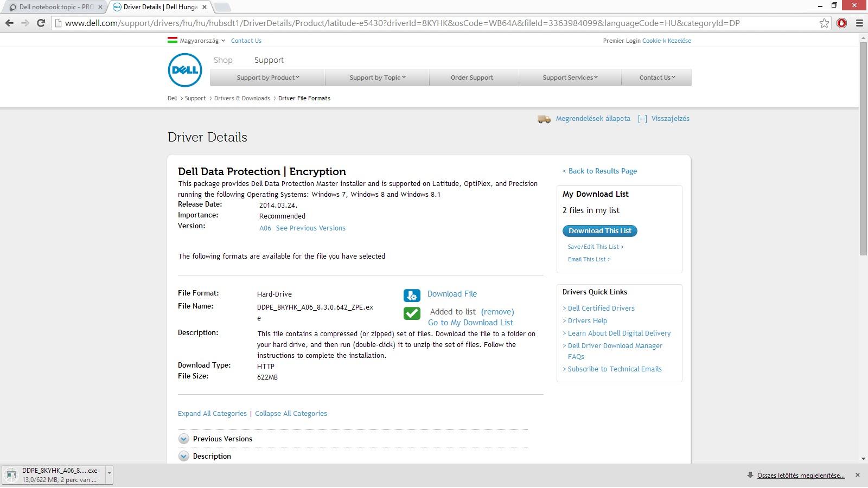Viewport: 868px width, 488px height.
Task: Open the Chrome hamburger menu
Action: (x=859, y=23)
